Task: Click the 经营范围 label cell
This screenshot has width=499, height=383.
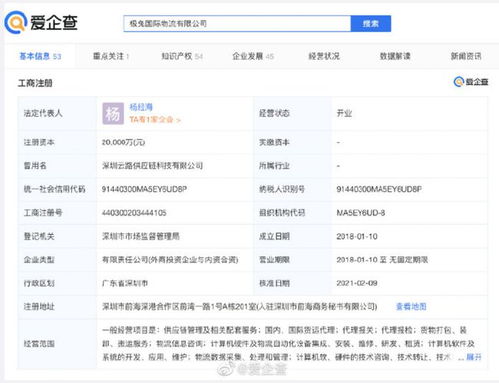Action: click(x=57, y=344)
